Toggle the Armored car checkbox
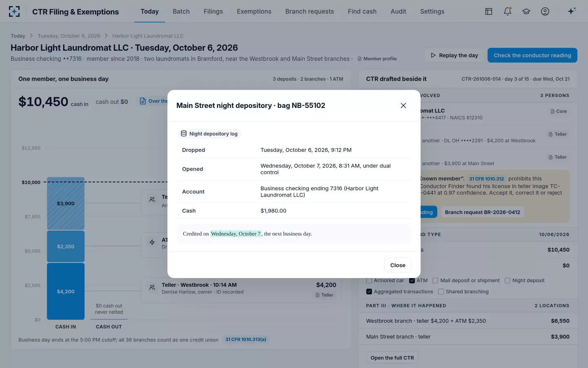Screen dimensions: 588x368 (x=369, y=280)
